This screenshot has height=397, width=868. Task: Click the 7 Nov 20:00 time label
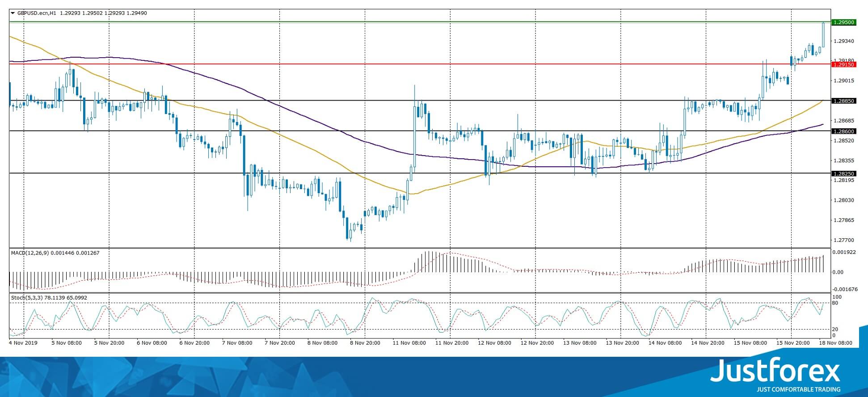(279, 343)
